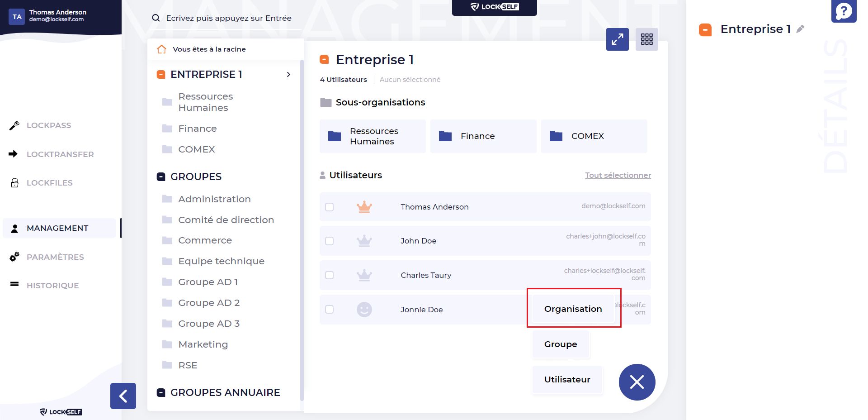Open the Finance sub-organisation folder tile

483,136
